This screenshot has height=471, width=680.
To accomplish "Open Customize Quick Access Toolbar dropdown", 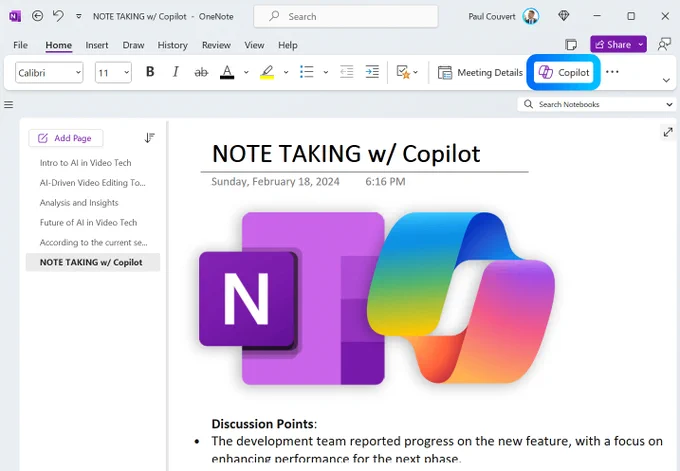I will [78, 16].
